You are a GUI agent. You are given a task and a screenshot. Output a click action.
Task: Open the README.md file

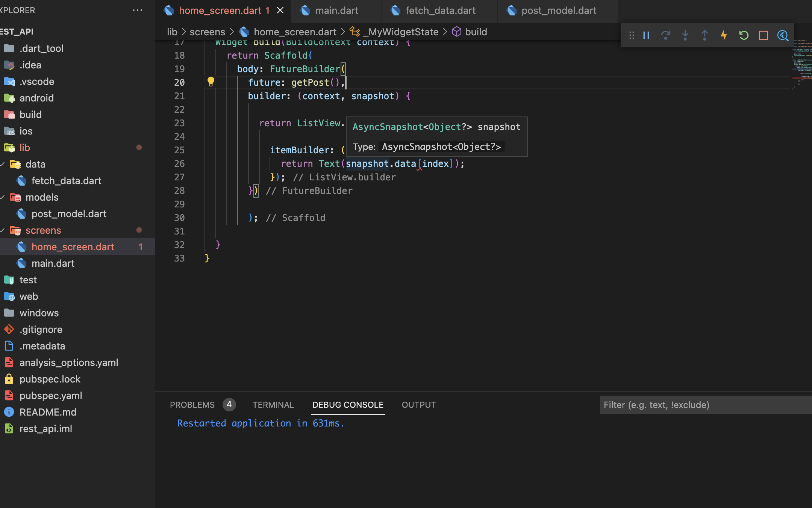pyautogui.click(x=77, y=412)
